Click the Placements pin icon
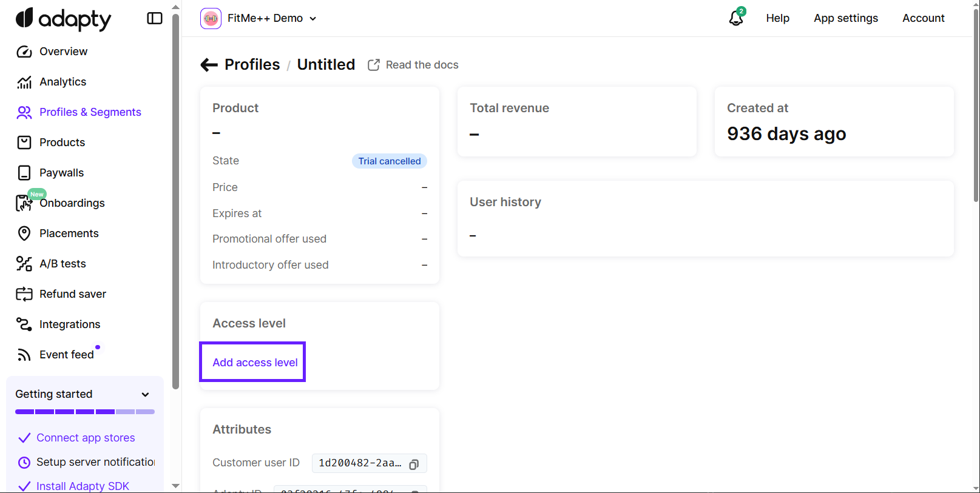980x493 pixels. point(24,233)
